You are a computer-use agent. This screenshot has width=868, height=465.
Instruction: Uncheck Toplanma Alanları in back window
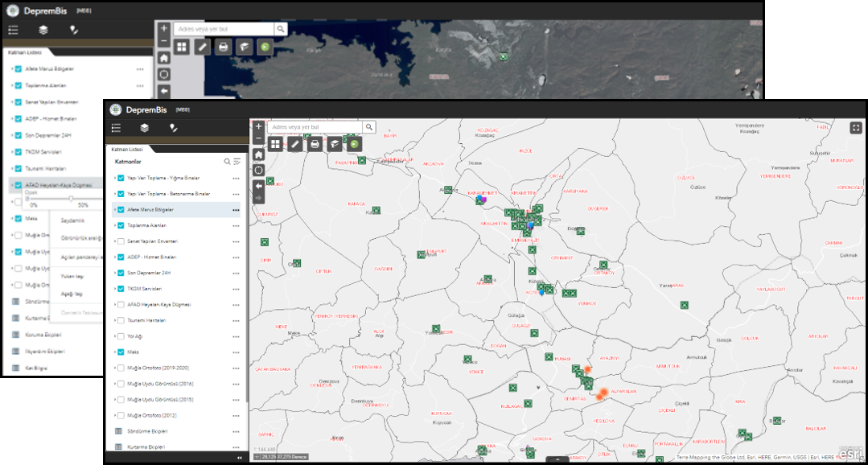click(x=19, y=86)
